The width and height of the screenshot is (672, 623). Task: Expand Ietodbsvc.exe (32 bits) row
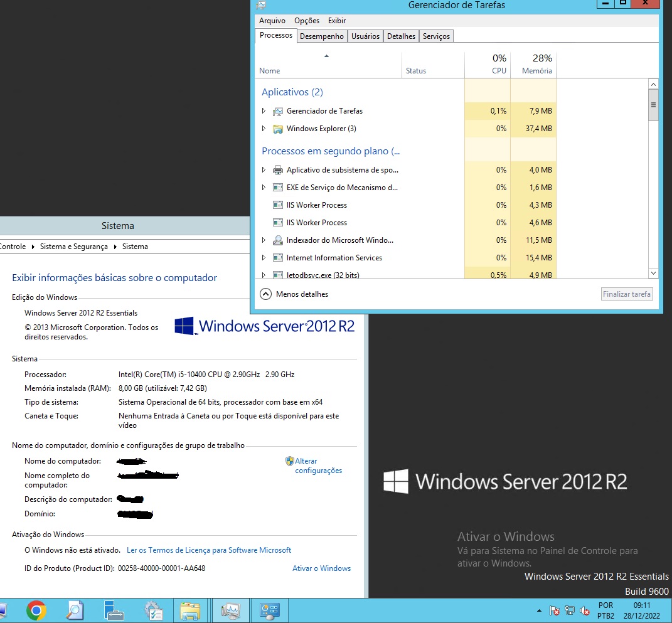[x=264, y=275]
